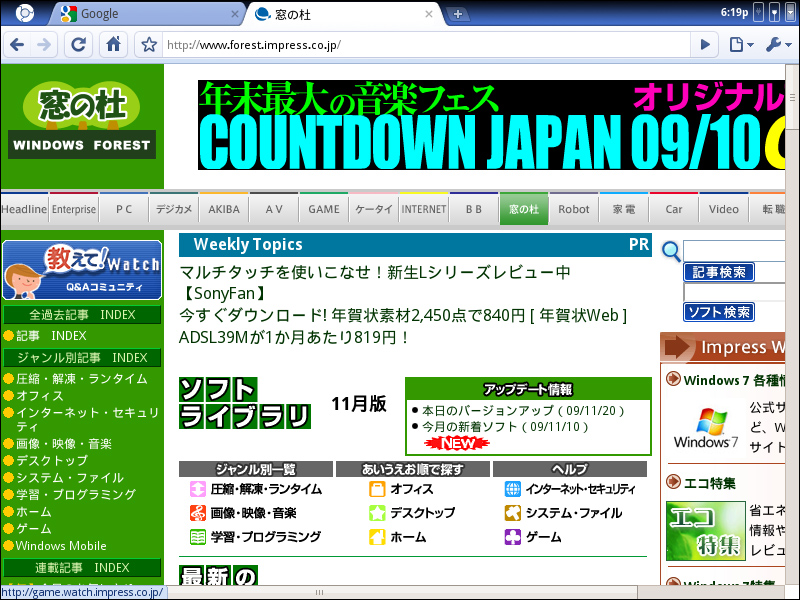The width and height of the screenshot is (800, 600).
Task: Open the 年賀状素材2,450点 topic link
Action: click(x=403, y=315)
